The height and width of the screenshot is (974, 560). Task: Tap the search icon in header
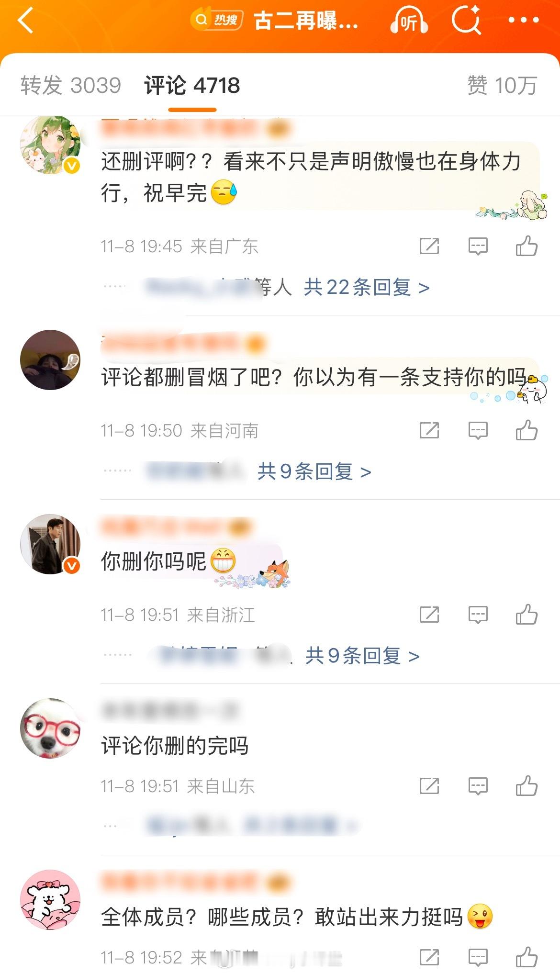[x=466, y=20]
